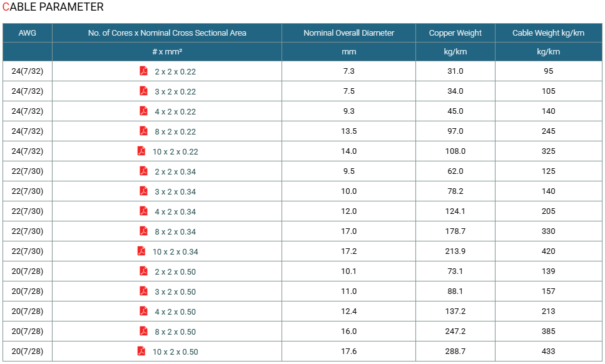Open the 4 x 2 x 0.22 datasheet link
605x364 pixels.
click(x=175, y=112)
